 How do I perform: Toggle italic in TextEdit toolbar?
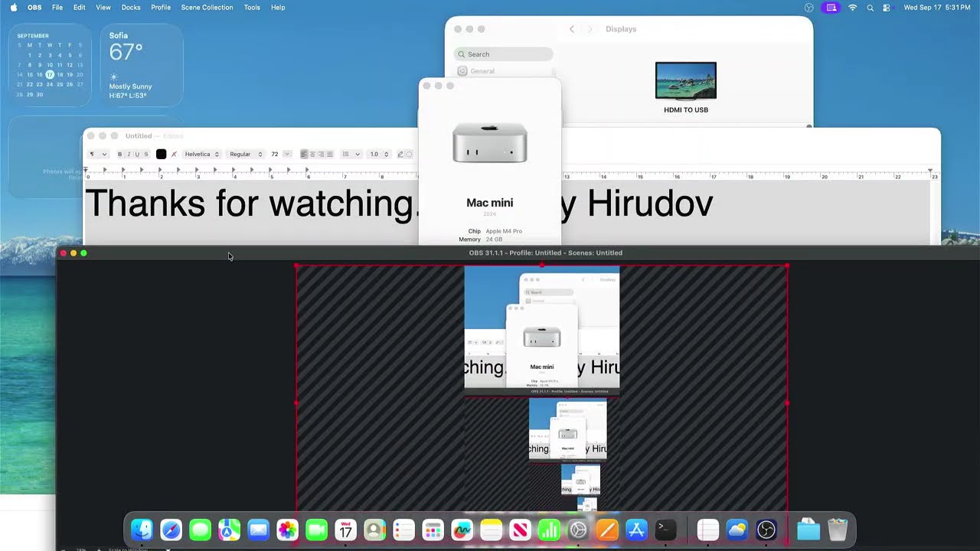129,155
